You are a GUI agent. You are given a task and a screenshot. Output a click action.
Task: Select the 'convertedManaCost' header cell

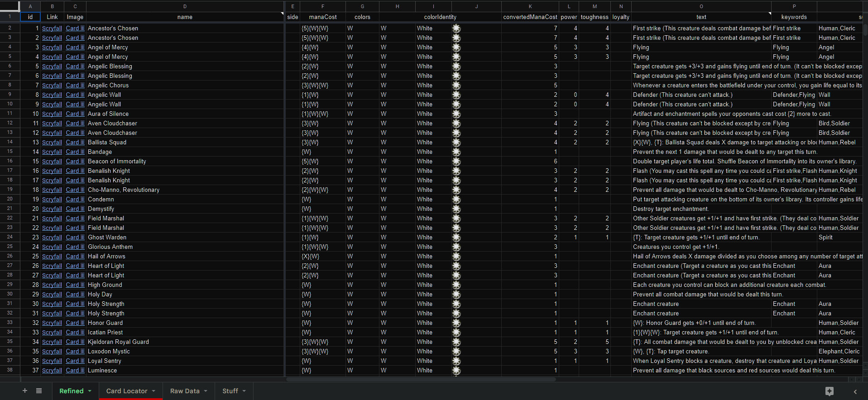(x=530, y=17)
